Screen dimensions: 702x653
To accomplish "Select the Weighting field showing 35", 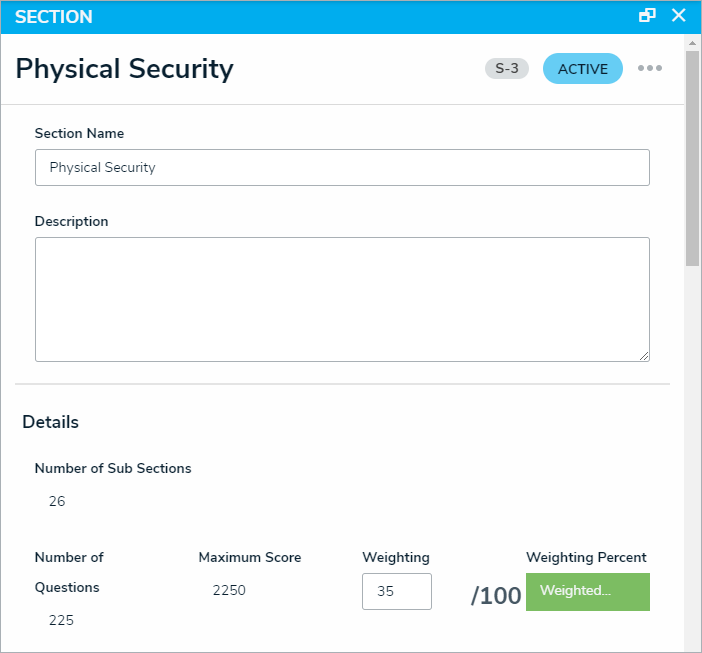I will click(x=396, y=591).
